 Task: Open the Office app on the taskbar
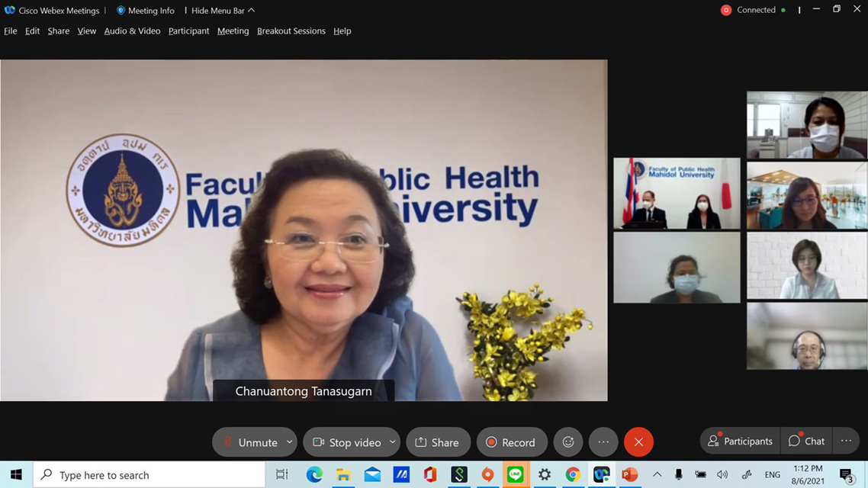tap(430, 475)
